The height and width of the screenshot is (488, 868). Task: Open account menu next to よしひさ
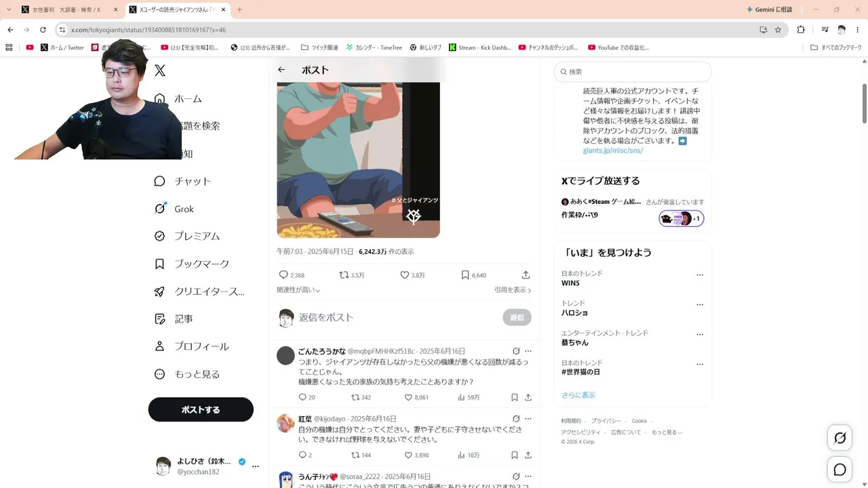[256, 466]
